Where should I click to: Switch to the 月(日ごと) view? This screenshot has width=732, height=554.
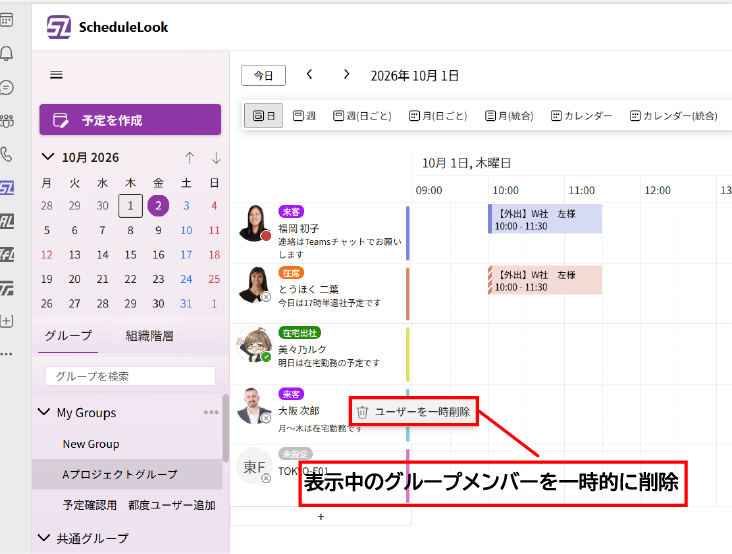click(438, 116)
